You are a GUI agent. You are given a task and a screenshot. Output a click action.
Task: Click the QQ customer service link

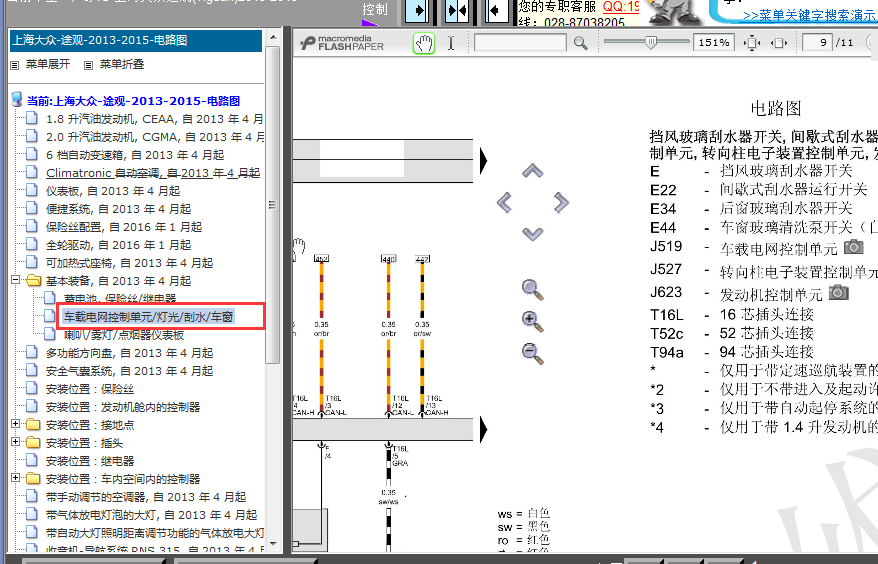point(621,6)
